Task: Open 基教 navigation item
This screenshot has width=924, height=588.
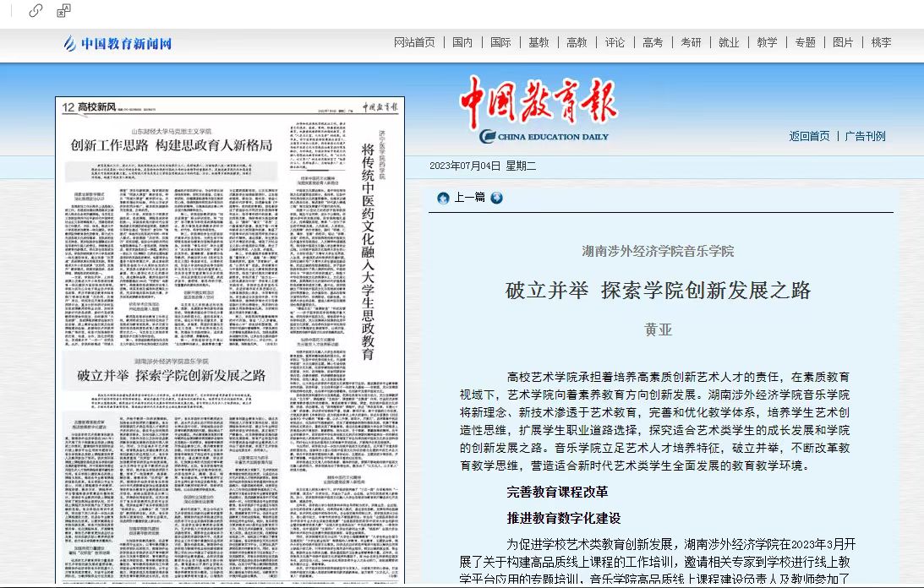Action: tap(539, 42)
